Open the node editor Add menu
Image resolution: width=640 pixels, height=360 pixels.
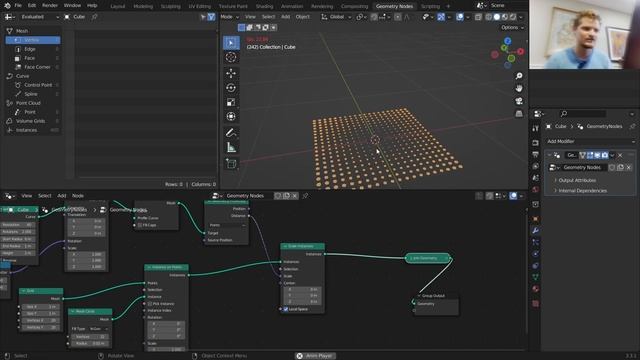tap(62, 196)
